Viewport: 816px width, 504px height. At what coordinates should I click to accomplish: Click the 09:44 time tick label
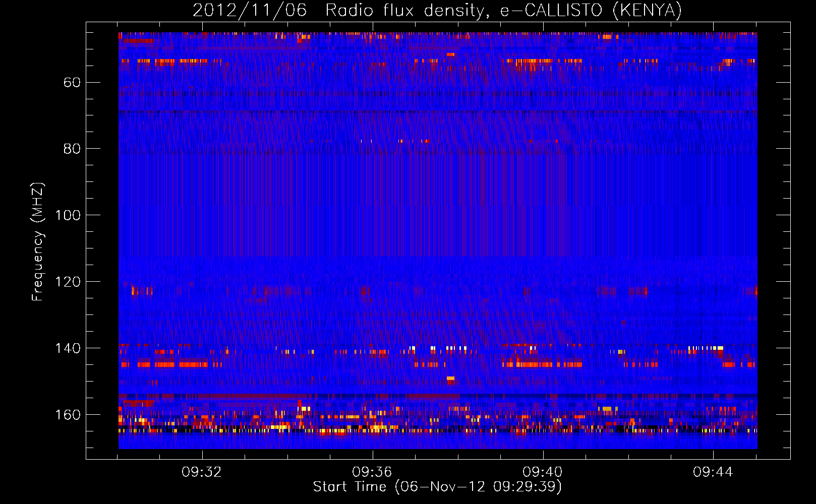(713, 472)
